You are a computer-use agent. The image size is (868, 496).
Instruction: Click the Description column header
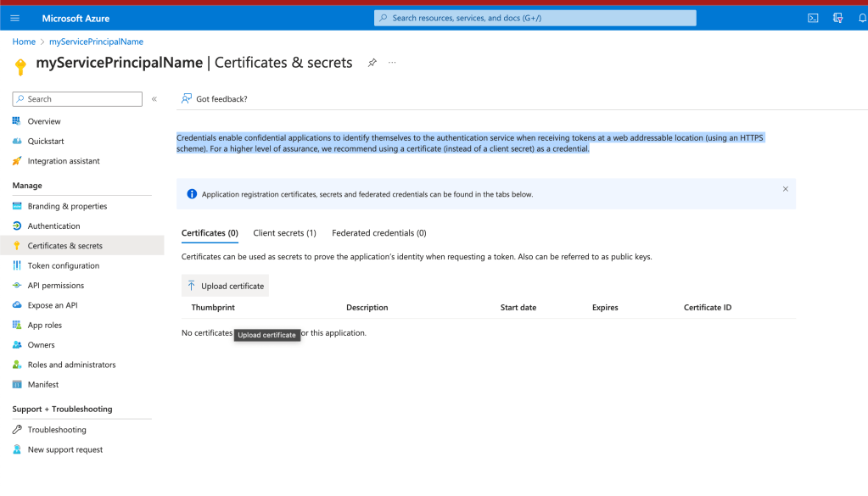367,308
